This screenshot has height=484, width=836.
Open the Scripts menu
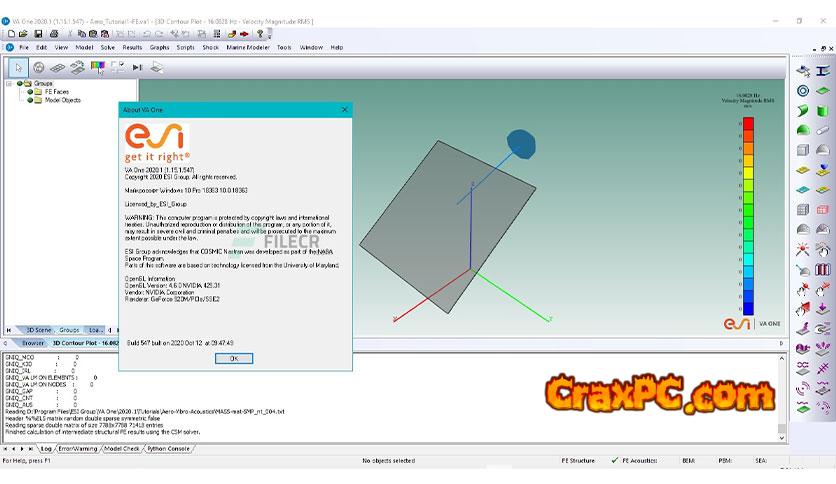[186, 47]
